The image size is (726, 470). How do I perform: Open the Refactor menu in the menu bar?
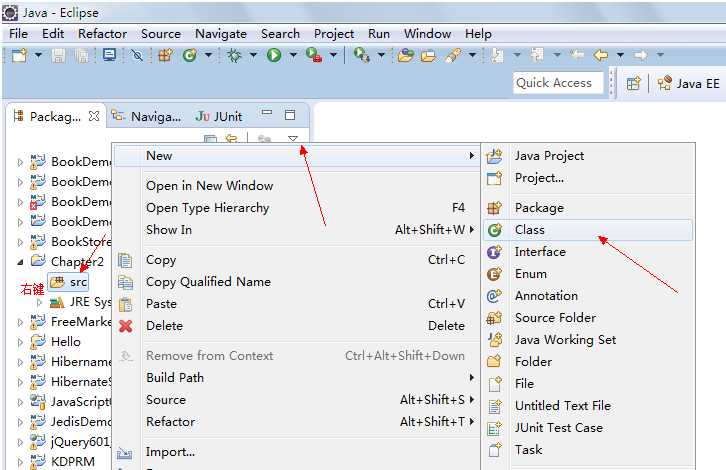(x=102, y=34)
